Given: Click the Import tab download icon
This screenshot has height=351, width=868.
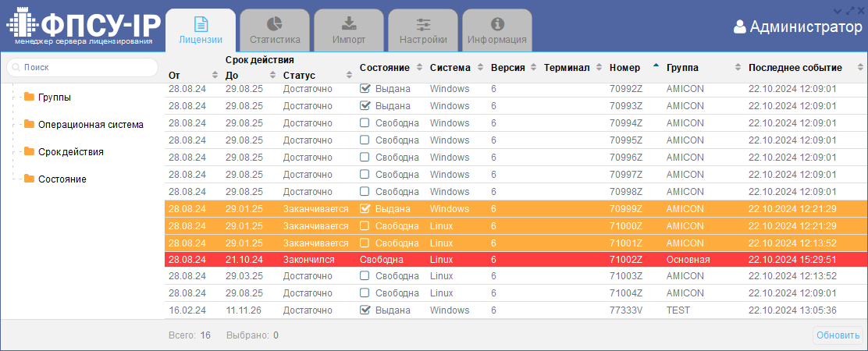Looking at the screenshot, I should [349, 24].
